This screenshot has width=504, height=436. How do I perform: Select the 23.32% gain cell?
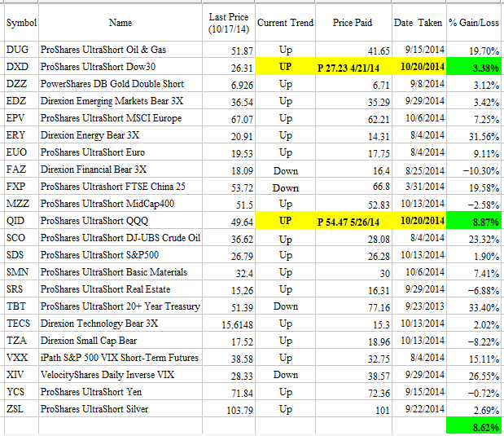coord(474,239)
